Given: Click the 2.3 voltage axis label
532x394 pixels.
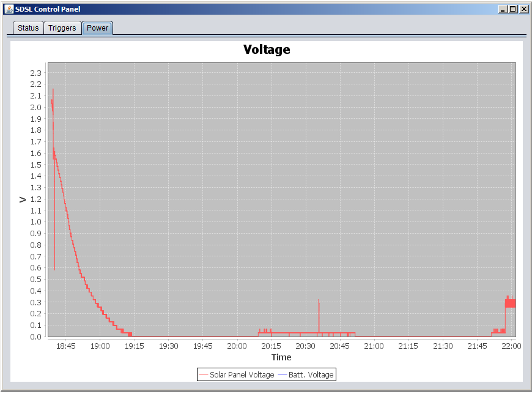Looking at the screenshot, I should [35, 73].
